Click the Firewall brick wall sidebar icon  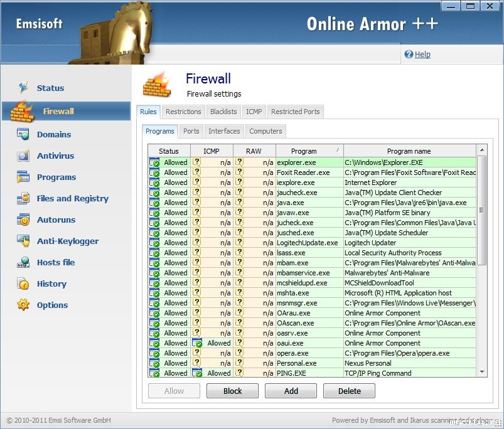coord(22,112)
